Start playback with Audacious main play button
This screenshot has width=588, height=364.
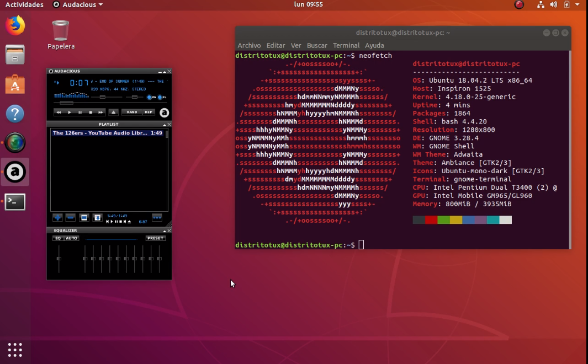coord(70,113)
